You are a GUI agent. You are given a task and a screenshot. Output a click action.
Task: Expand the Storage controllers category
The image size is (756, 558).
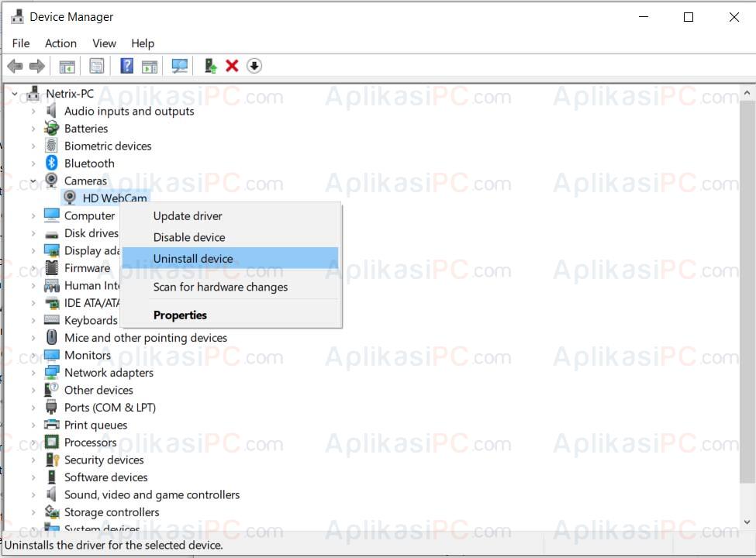tap(33, 512)
